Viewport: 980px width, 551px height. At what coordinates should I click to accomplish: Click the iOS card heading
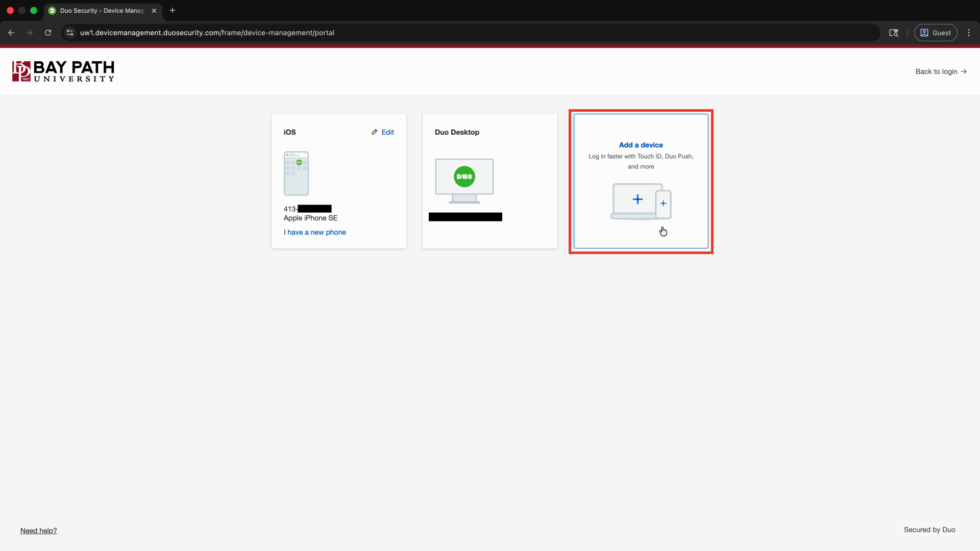290,132
